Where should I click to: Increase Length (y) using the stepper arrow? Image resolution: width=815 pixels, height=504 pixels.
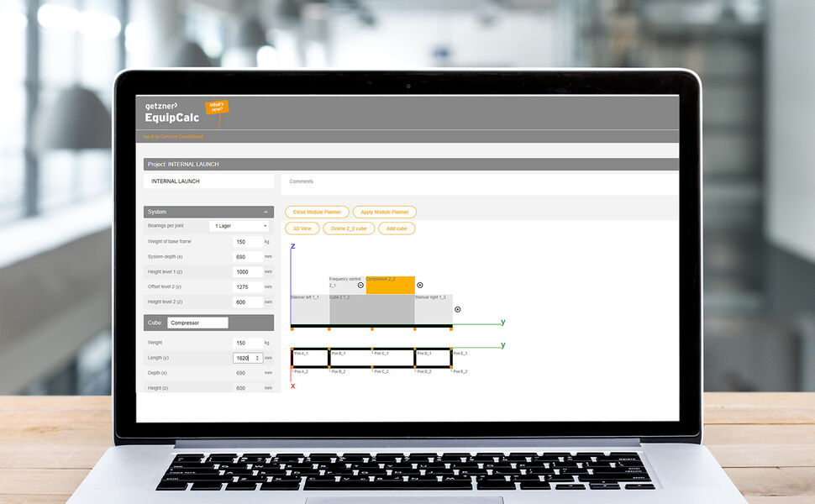coord(257,356)
